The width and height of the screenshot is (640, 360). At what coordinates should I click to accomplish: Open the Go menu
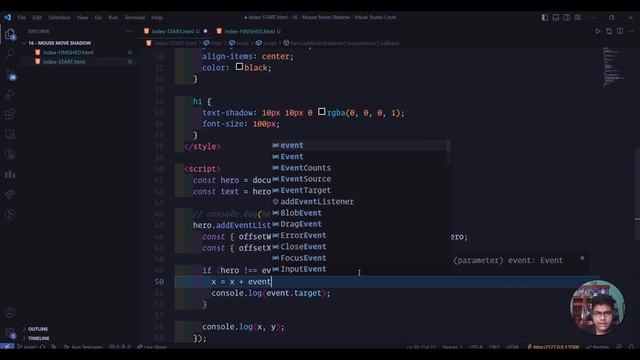[x=98, y=18]
